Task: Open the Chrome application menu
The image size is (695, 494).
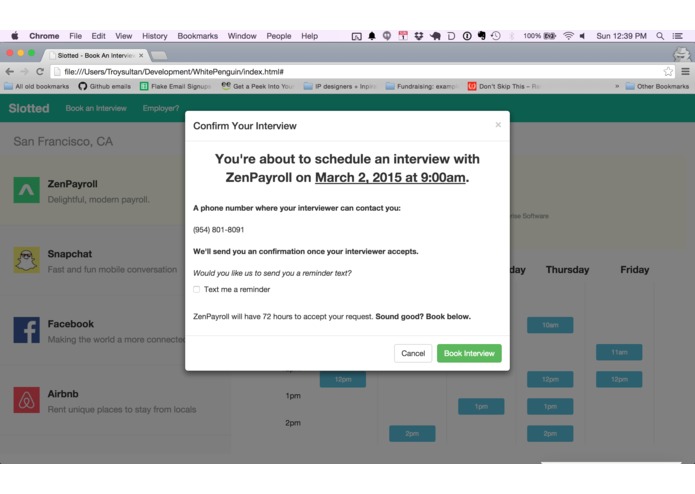Action: click(x=44, y=36)
